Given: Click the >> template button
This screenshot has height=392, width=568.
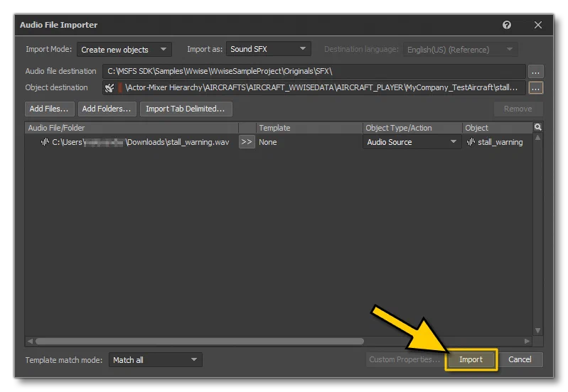Looking at the screenshot, I should coord(247,142).
